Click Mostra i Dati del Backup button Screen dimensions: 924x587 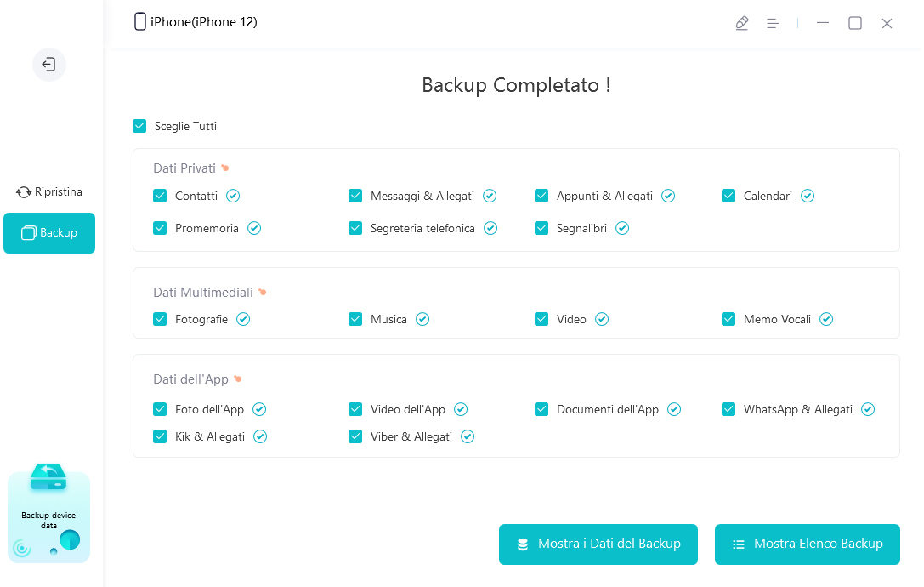[x=598, y=544]
